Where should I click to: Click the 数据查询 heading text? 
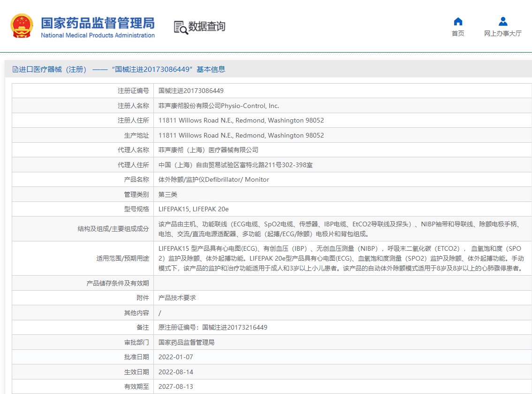(207, 26)
